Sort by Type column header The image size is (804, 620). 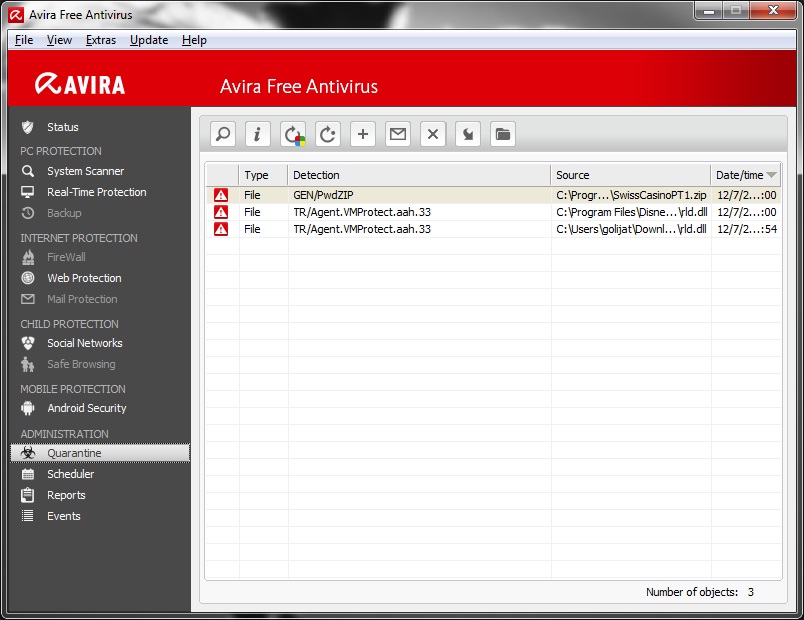pos(263,175)
